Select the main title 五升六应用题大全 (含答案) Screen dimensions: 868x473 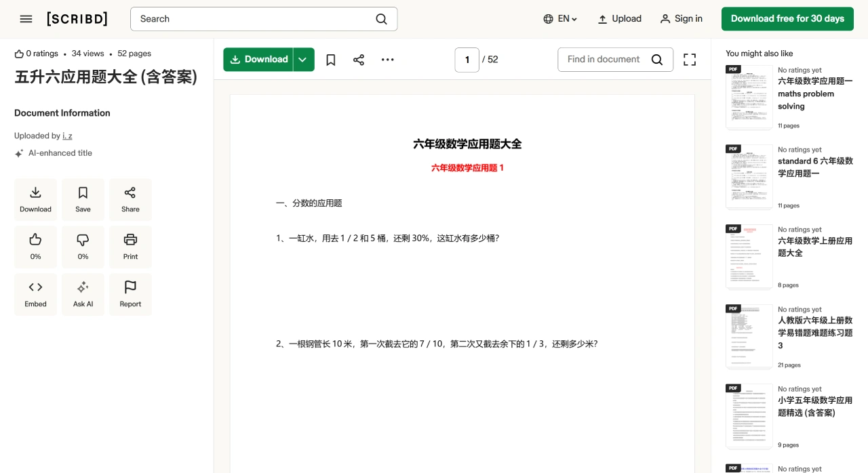click(106, 77)
